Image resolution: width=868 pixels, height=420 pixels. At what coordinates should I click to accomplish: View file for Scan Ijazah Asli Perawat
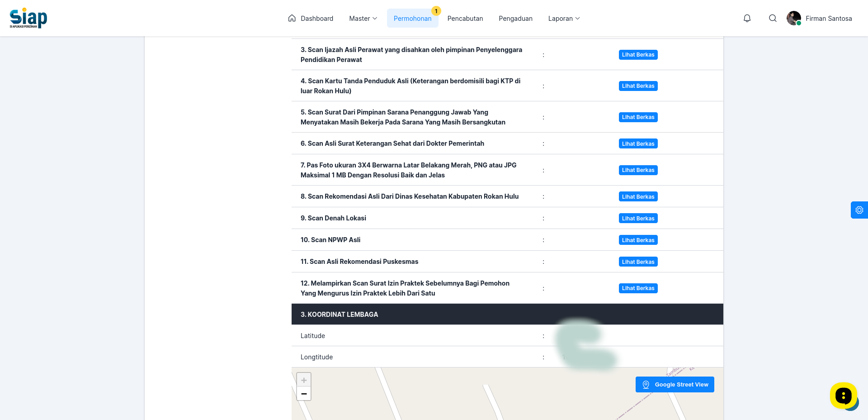[x=638, y=55]
